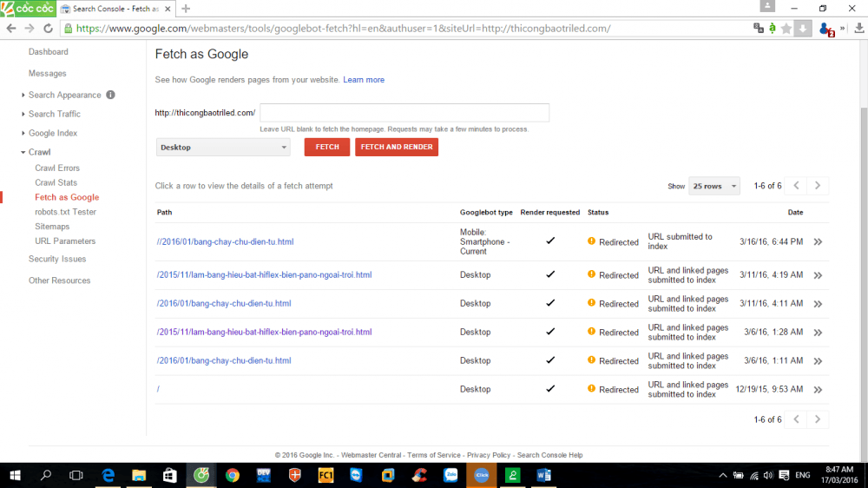The width and height of the screenshot is (868, 488).
Task: Close the Search Console tab
Action: pyautogui.click(x=168, y=9)
